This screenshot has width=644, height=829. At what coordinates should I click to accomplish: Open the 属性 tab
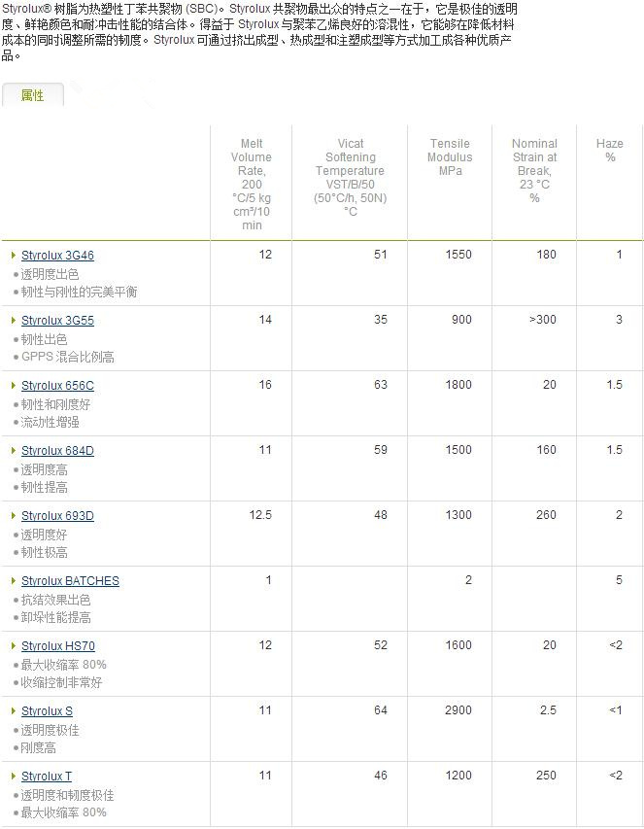pos(33,95)
